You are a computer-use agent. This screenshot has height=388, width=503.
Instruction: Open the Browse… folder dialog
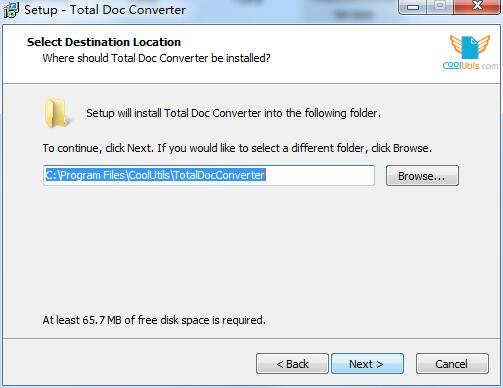coord(422,176)
